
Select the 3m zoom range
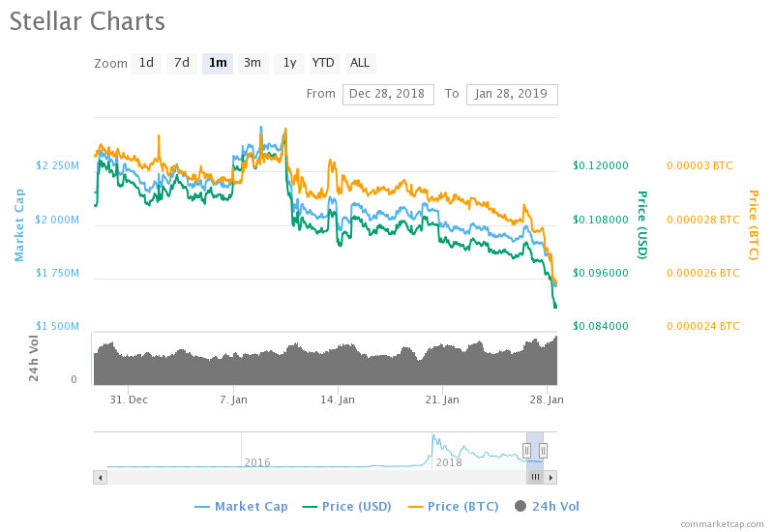tap(253, 63)
